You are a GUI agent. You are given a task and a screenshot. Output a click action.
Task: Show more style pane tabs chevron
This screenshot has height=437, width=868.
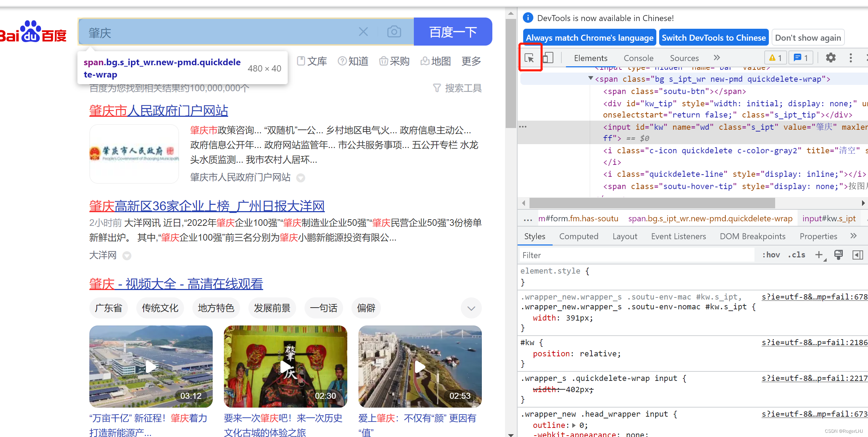(854, 236)
